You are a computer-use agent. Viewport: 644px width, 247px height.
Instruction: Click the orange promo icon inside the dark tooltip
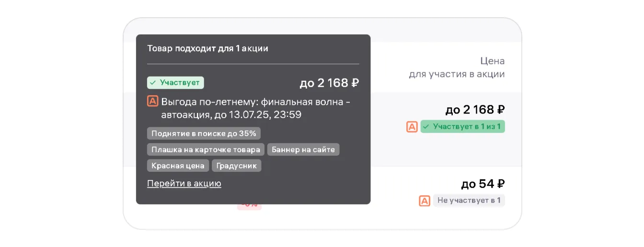pyautogui.click(x=152, y=101)
